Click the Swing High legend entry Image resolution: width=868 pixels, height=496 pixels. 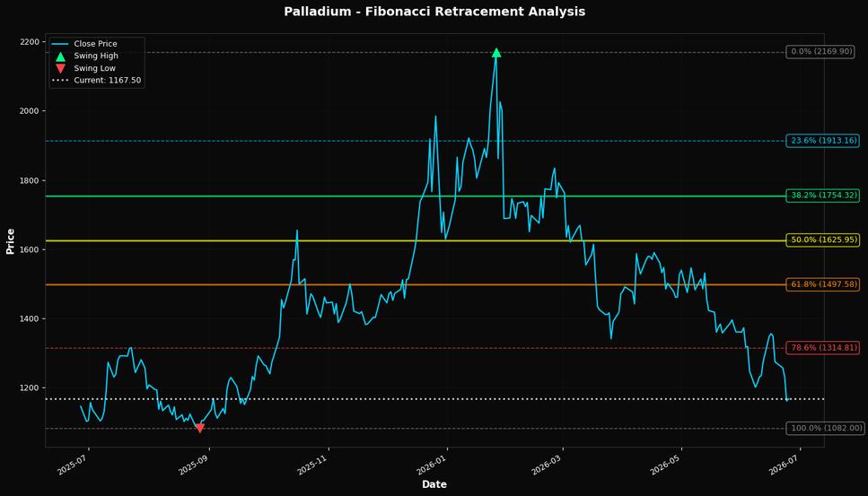click(85, 56)
